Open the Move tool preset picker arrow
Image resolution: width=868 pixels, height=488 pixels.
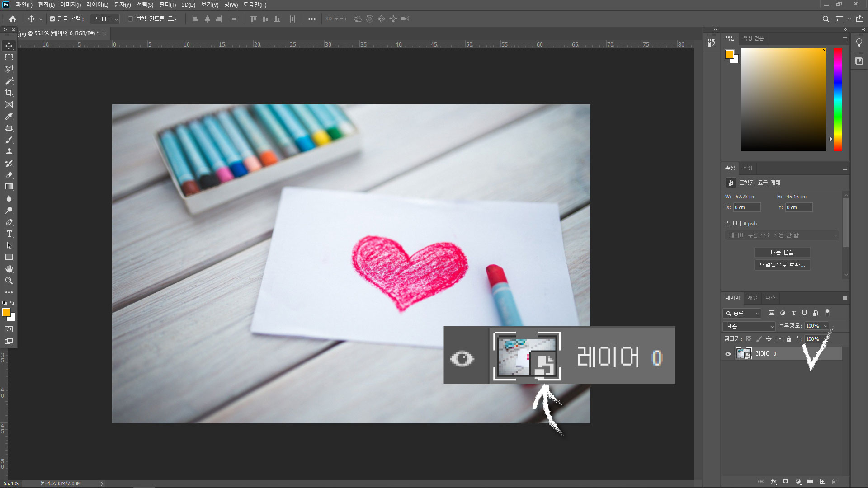[x=41, y=19]
